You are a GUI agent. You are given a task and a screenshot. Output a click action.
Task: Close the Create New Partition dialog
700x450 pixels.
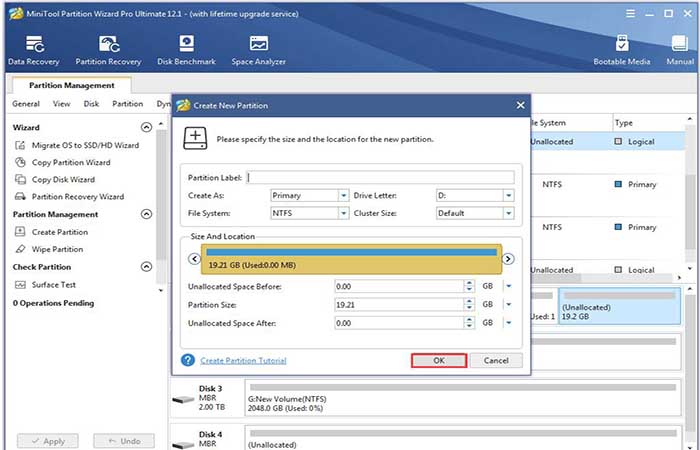(x=520, y=105)
